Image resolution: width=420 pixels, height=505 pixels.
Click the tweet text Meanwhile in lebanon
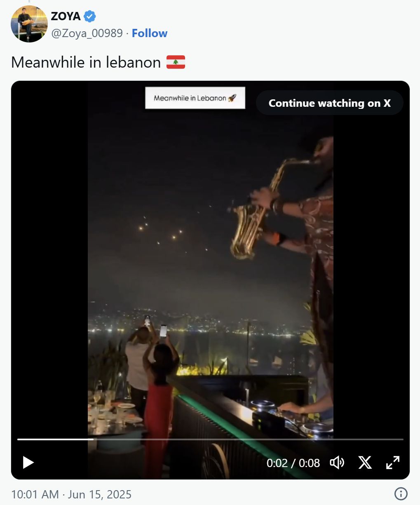(x=86, y=62)
